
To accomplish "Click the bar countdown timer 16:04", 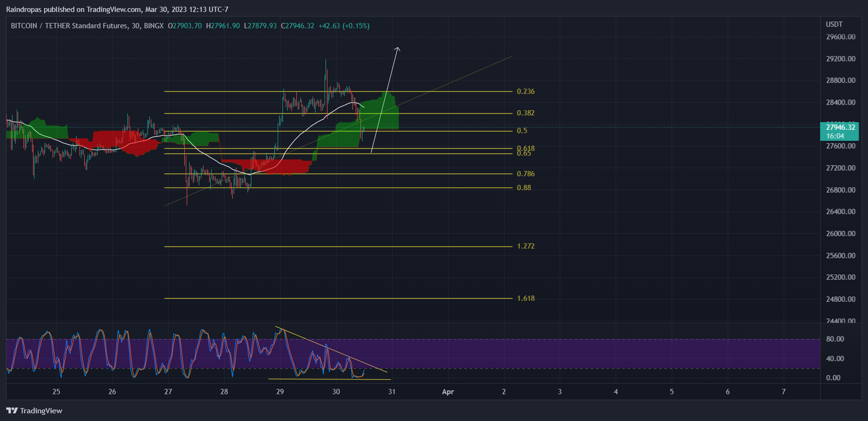I will pyautogui.click(x=835, y=136).
